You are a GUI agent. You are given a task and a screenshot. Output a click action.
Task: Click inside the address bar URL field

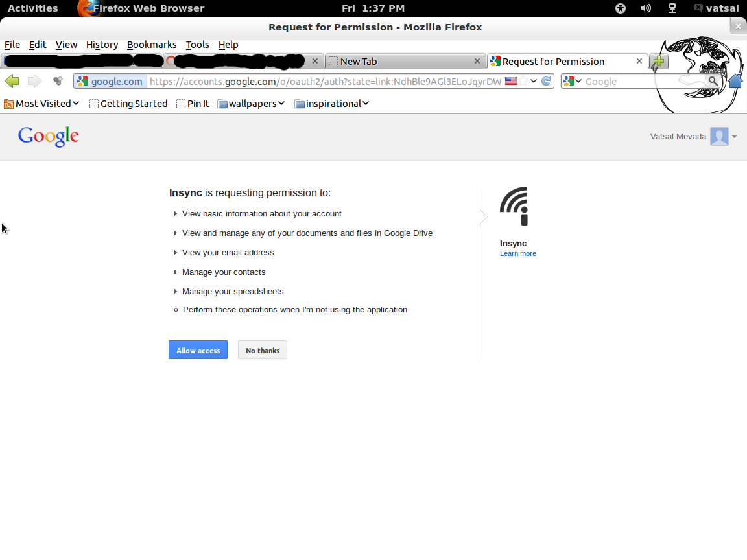tap(324, 81)
